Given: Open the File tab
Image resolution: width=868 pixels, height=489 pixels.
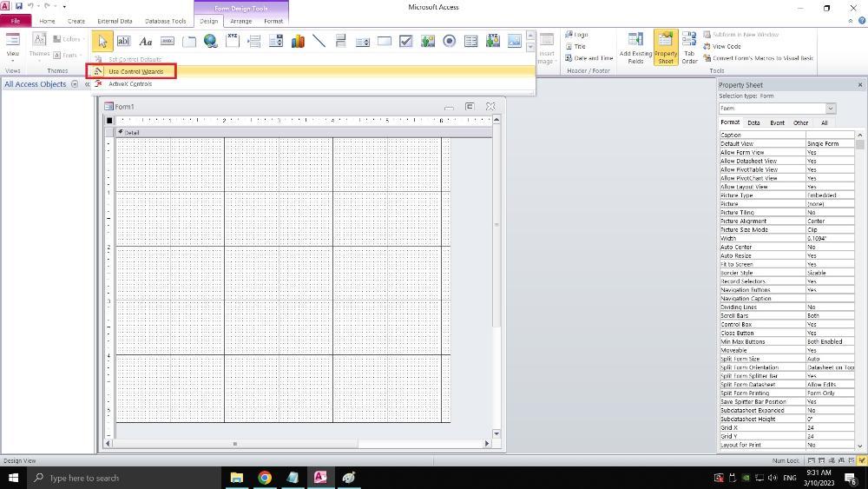Looking at the screenshot, I should point(16,21).
